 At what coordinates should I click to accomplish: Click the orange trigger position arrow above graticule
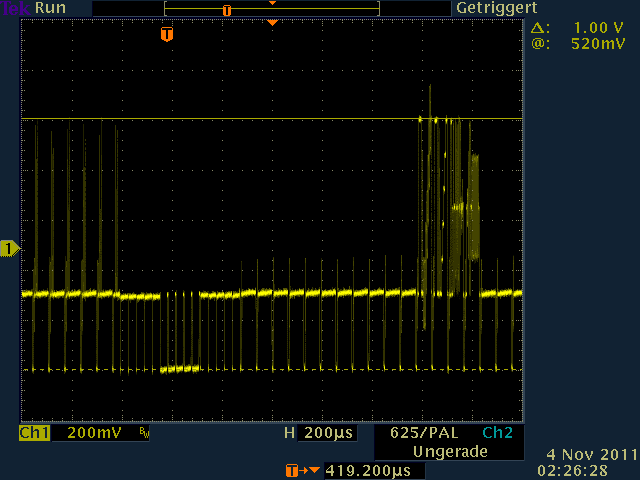point(272,22)
